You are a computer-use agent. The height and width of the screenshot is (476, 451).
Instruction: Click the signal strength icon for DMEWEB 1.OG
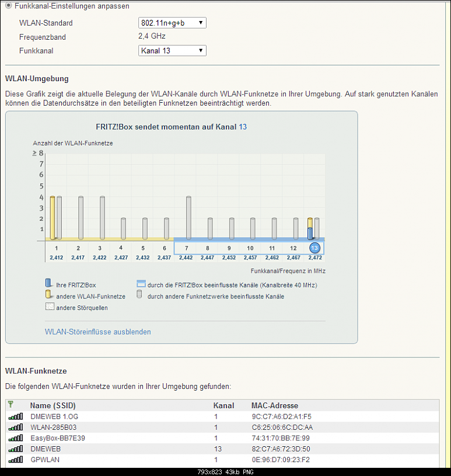point(15,416)
